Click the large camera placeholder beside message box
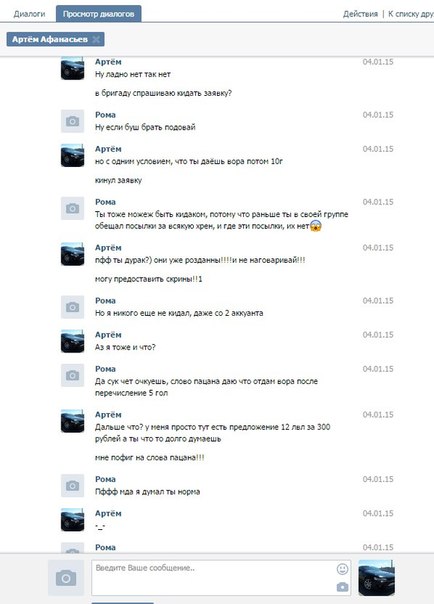Screen dimensions: 434x604 66,578
